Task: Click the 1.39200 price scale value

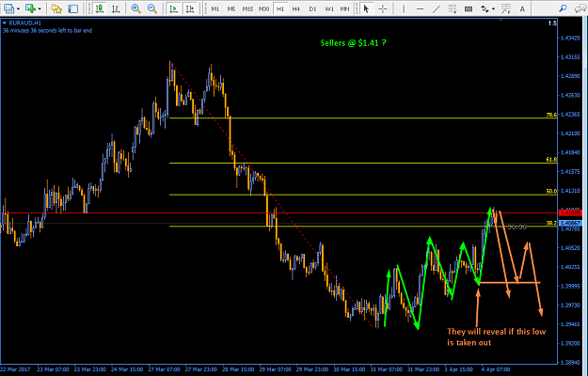Action: click(569, 343)
